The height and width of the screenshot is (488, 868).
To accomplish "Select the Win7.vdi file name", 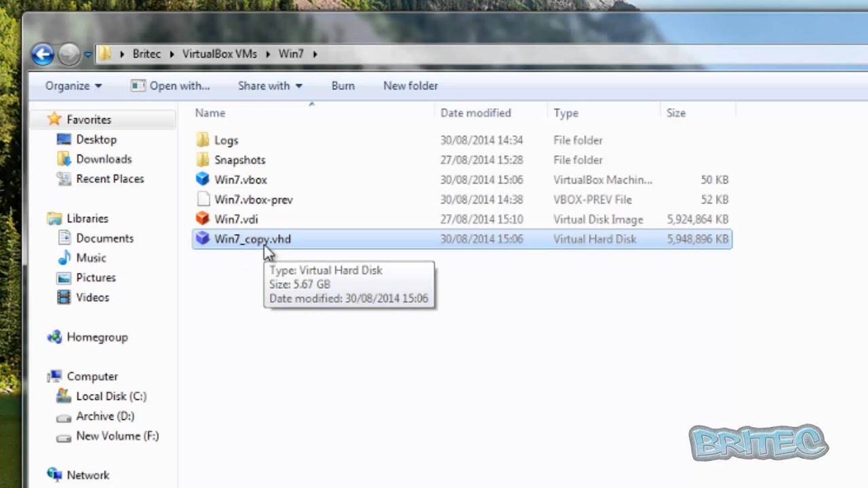I will click(236, 219).
